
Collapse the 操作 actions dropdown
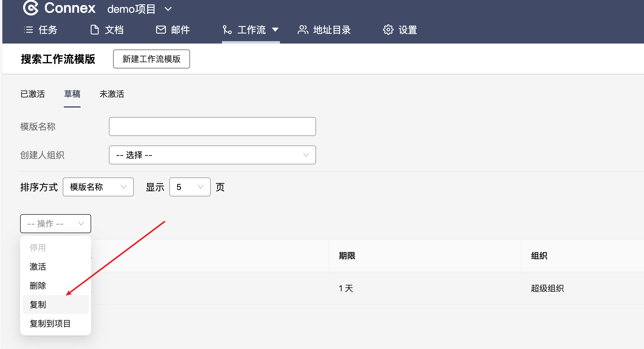click(56, 224)
